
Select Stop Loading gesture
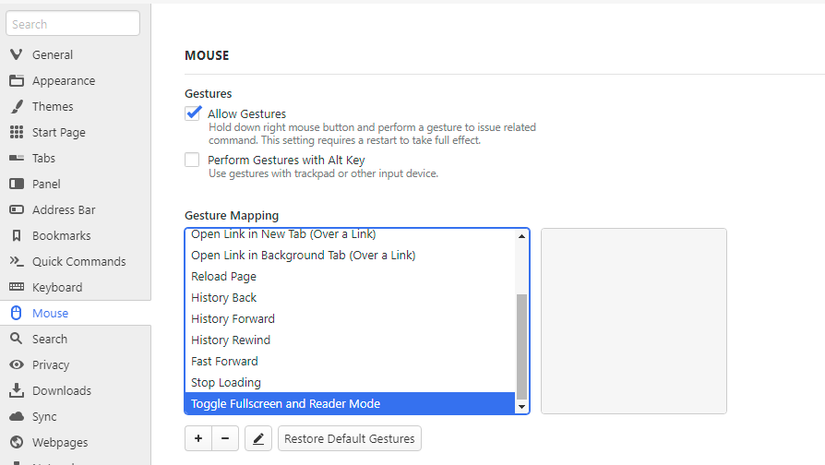coord(350,382)
